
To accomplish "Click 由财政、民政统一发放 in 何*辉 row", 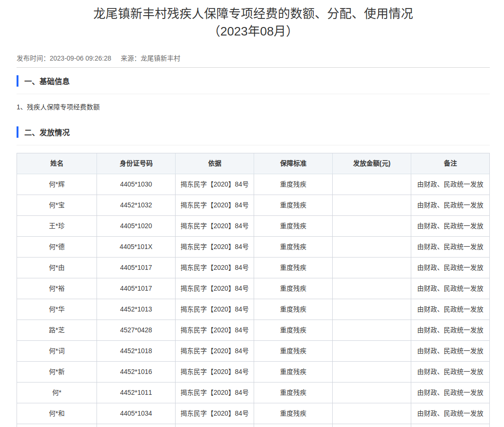I will click(x=450, y=184).
